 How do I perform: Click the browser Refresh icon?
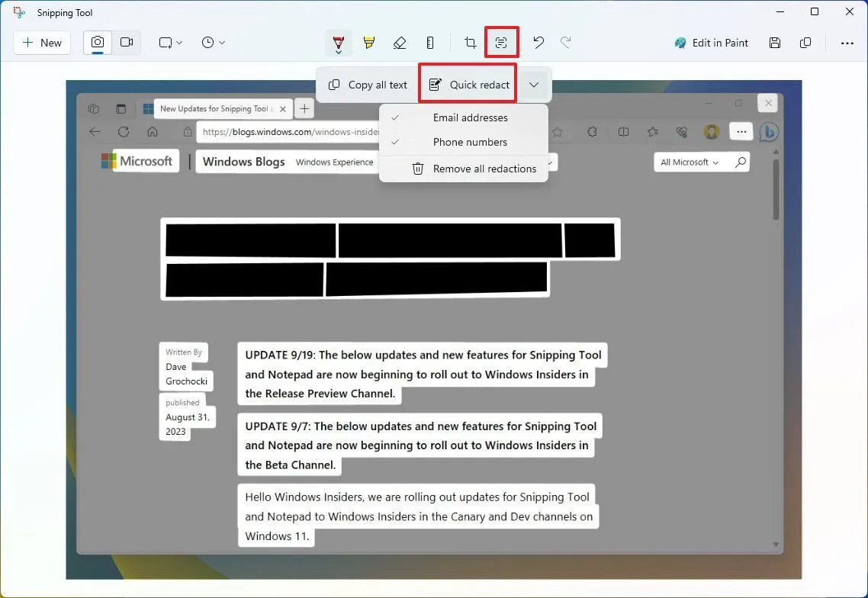124,132
